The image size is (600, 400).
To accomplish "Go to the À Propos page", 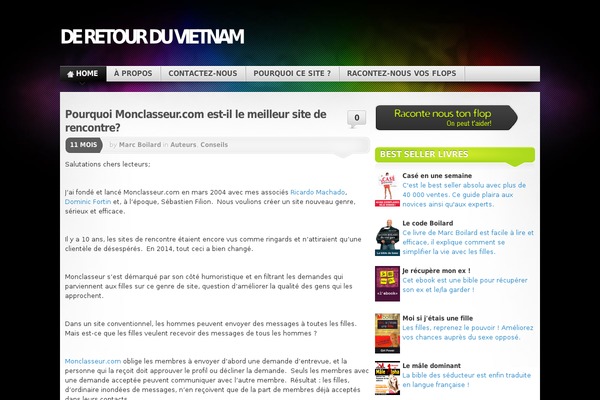I will pos(133,73).
